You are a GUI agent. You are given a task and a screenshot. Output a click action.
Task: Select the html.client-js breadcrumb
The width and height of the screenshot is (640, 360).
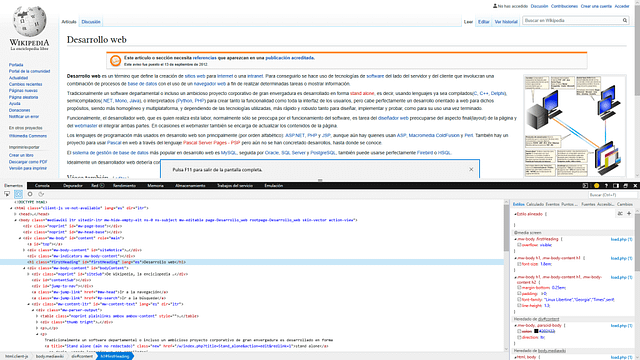click(16, 356)
